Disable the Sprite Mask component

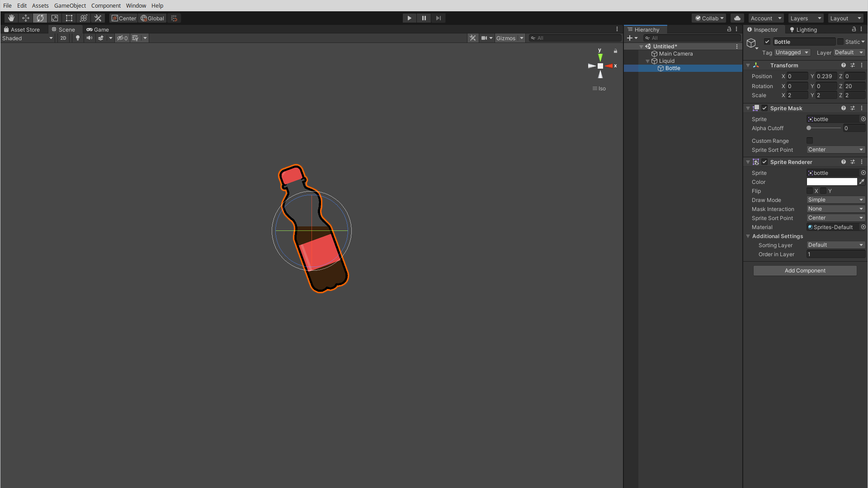[764, 108]
